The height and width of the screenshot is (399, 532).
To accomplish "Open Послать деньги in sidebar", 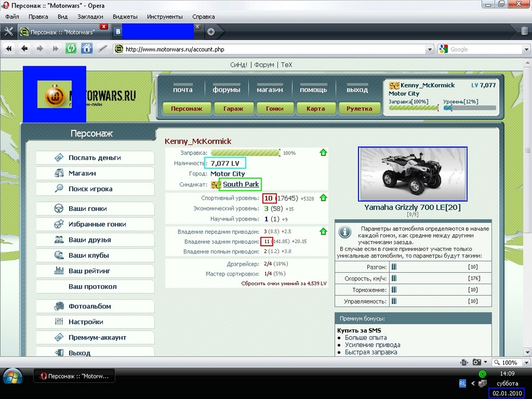I will pyautogui.click(x=96, y=158).
